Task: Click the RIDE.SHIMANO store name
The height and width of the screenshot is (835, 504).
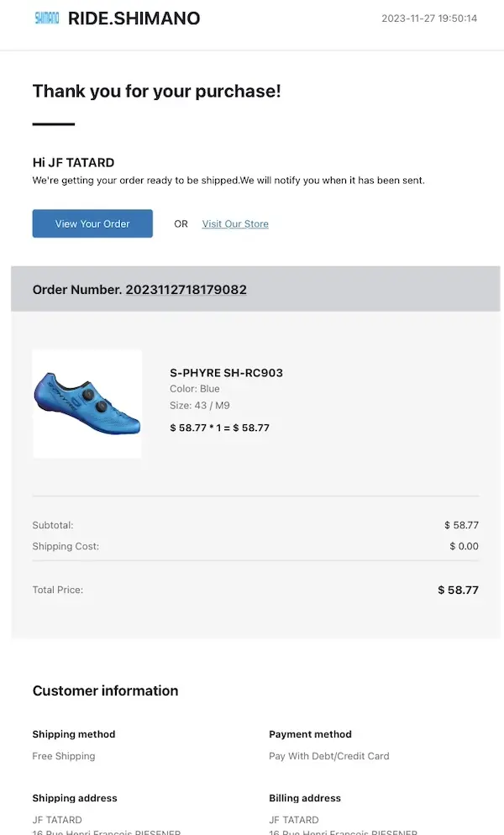Action: pos(134,18)
